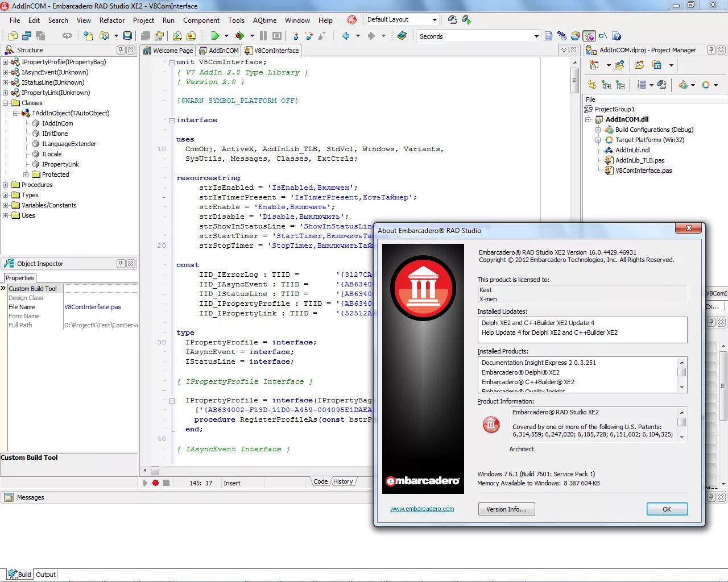Click the Sync icon in Project Manager toolbar
The width and height of the screenshot is (728, 582).
592,85
